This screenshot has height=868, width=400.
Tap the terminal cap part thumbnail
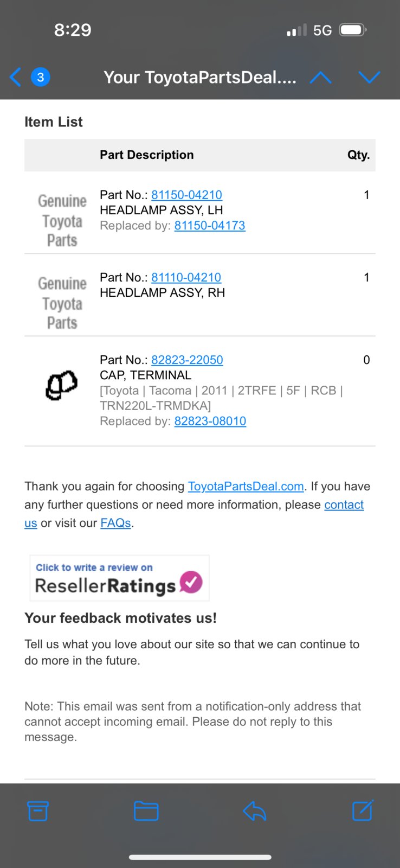pyautogui.click(x=61, y=385)
